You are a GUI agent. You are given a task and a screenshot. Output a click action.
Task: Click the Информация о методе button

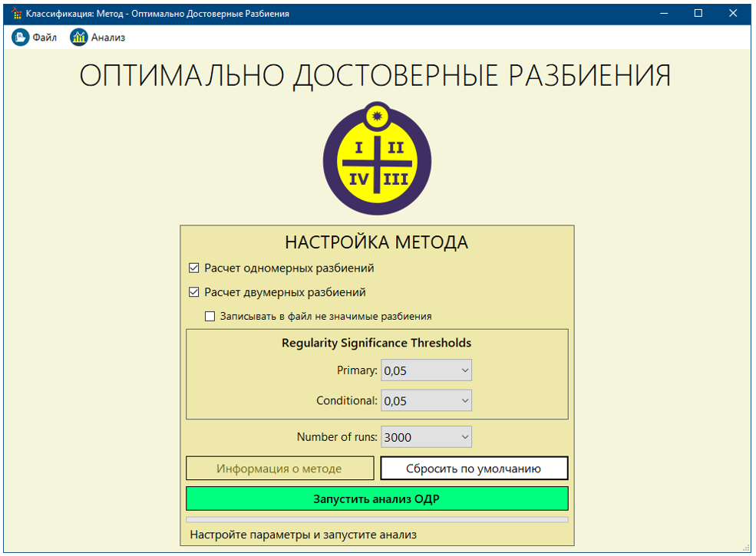279,469
